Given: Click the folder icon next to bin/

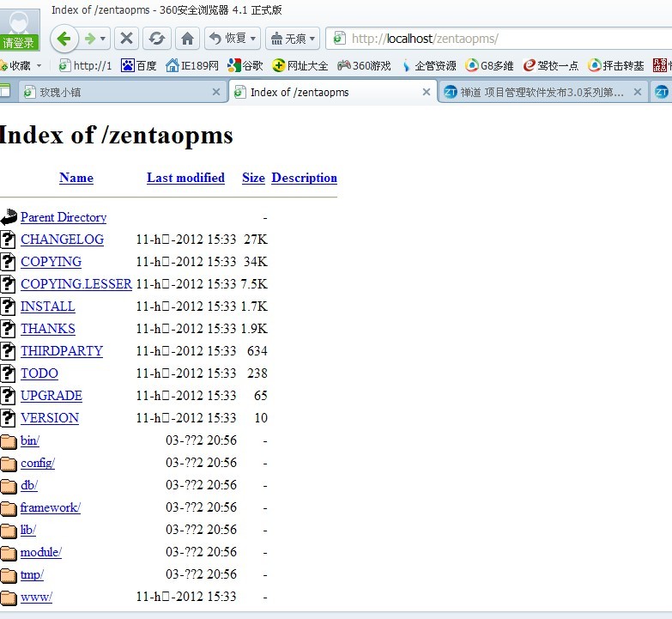Looking at the screenshot, I should (9, 440).
